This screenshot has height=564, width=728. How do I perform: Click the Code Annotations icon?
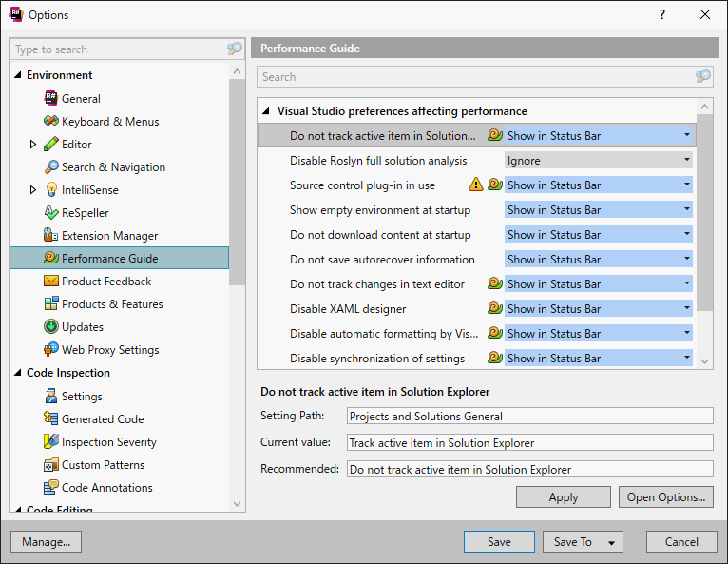51,487
